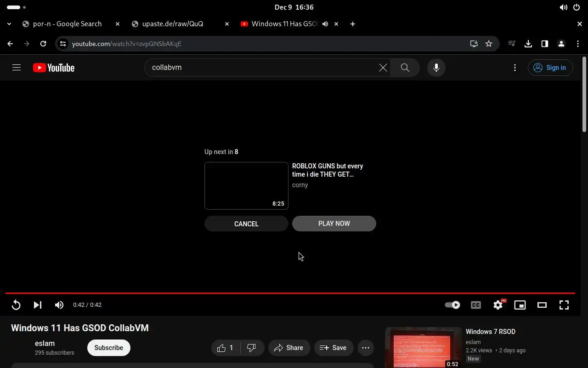The height and width of the screenshot is (368, 588).
Task: Reload the page
Action: [43, 44]
